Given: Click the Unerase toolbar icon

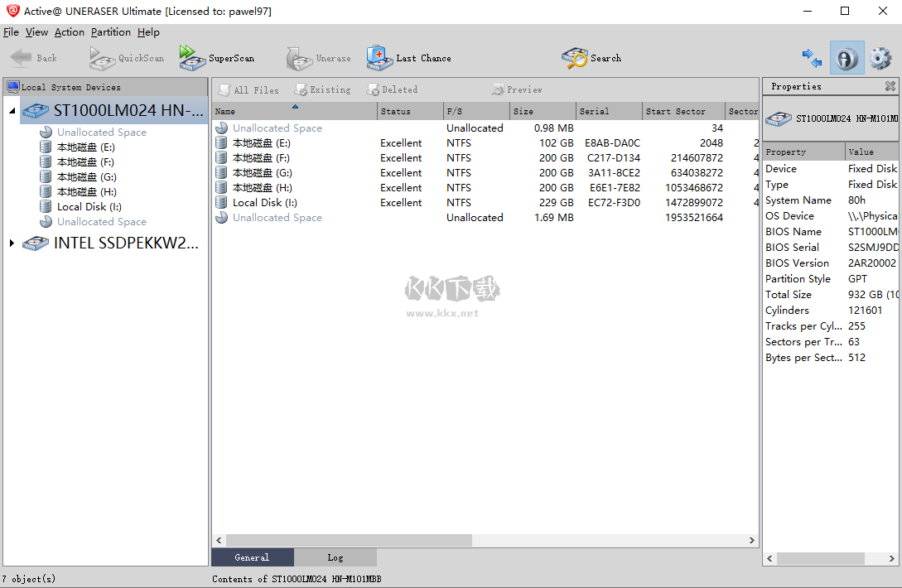Looking at the screenshot, I should pos(300,58).
